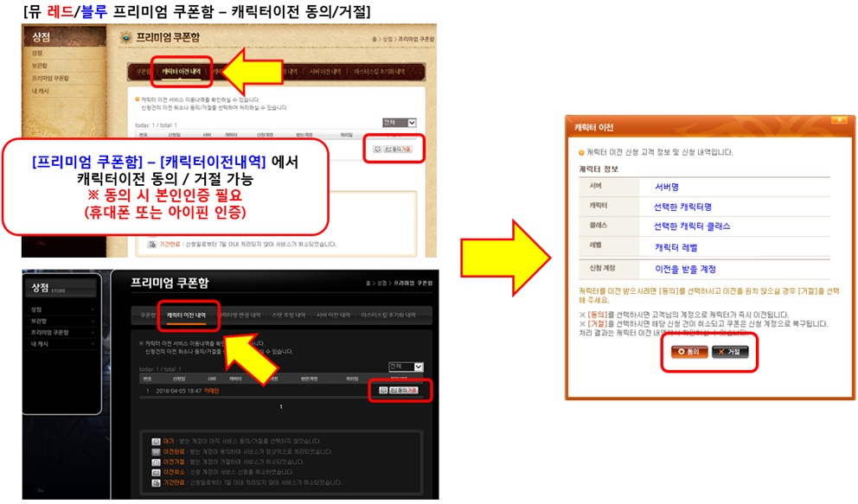Click 신청일 column header in dark page table
Viewport: 858px width, 504px height.
click(x=179, y=379)
